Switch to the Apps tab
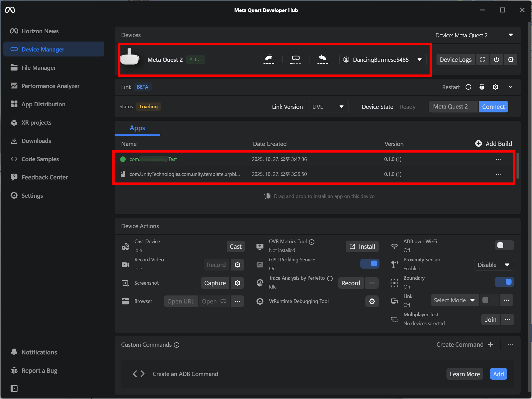Image resolution: width=532 pixels, height=399 pixels. point(137,128)
